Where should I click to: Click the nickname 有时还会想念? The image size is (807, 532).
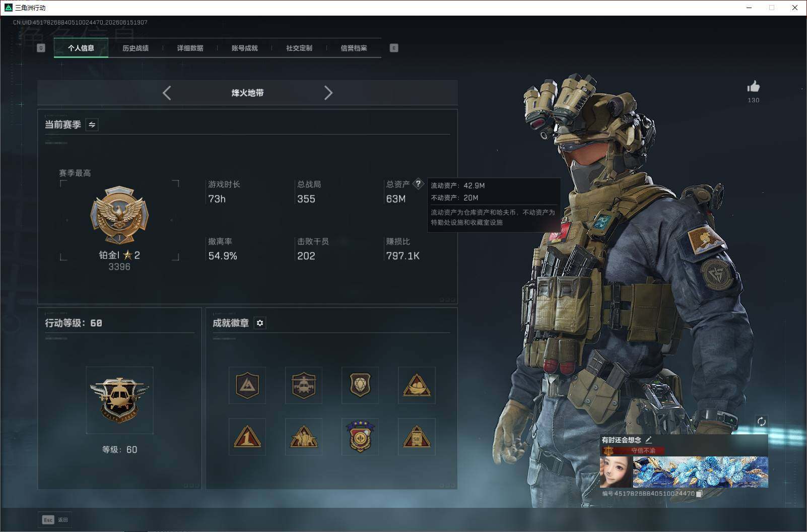(x=622, y=440)
